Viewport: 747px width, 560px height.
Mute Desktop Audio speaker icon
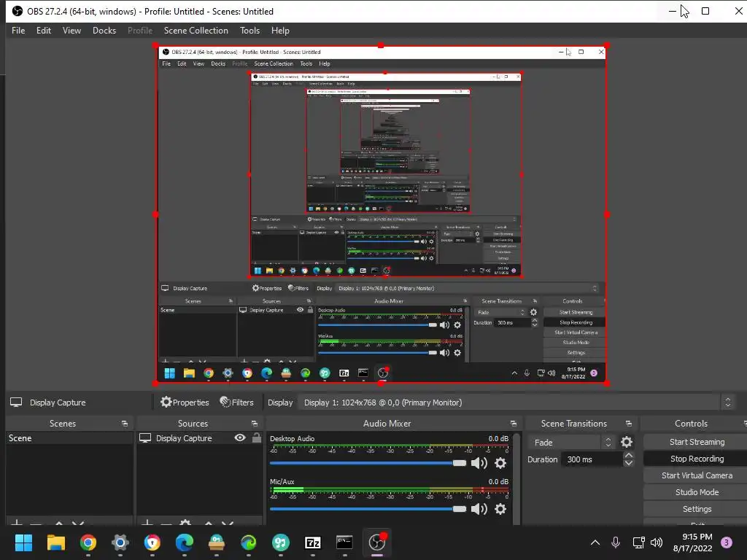[x=479, y=463]
